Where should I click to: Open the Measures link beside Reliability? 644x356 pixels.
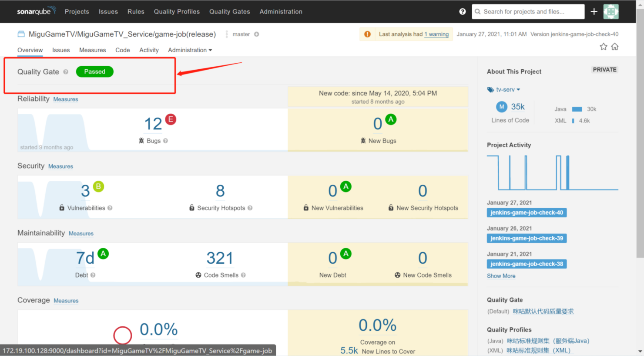[x=65, y=99]
